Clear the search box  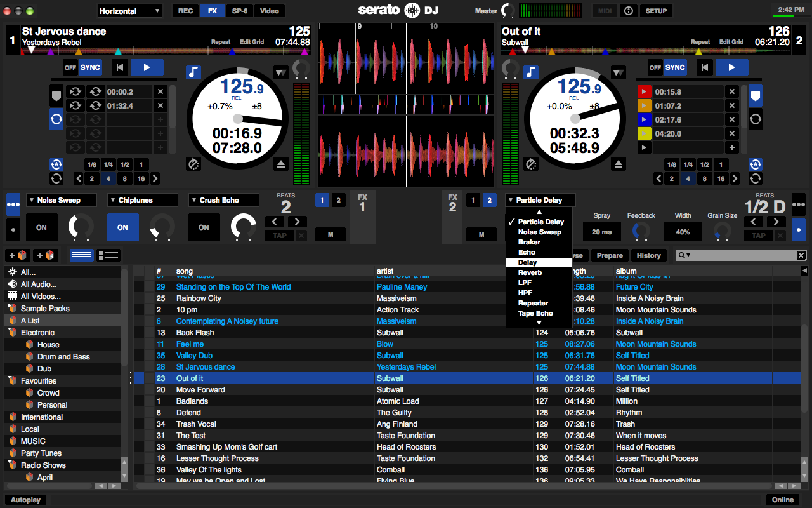point(801,255)
